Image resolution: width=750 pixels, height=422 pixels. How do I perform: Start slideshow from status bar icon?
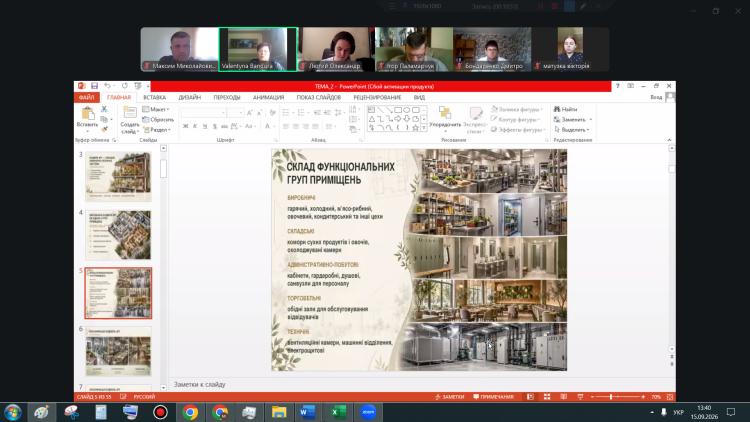coord(580,397)
